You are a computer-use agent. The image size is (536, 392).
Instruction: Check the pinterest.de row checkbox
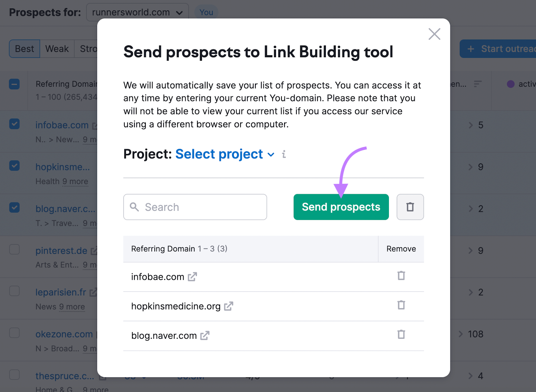point(14,249)
